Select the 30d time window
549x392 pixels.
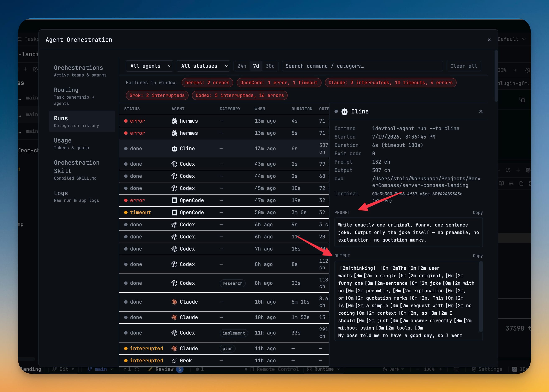point(270,66)
